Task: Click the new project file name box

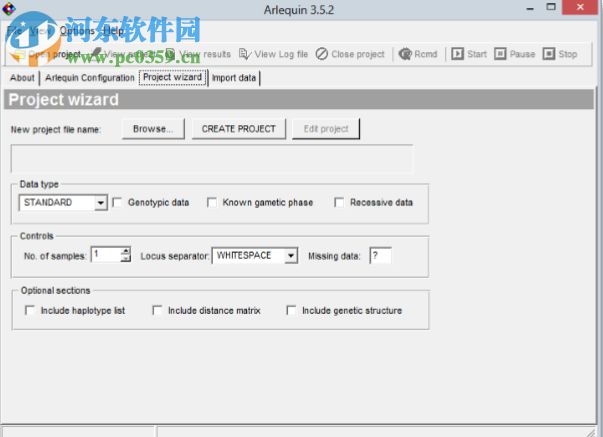Action: tap(212, 158)
